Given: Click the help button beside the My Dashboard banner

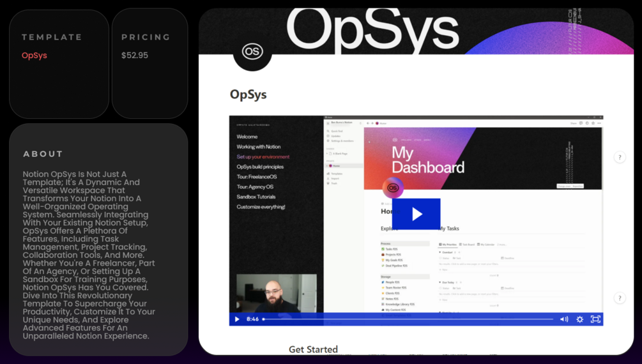Looking at the screenshot, I should [x=620, y=157].
